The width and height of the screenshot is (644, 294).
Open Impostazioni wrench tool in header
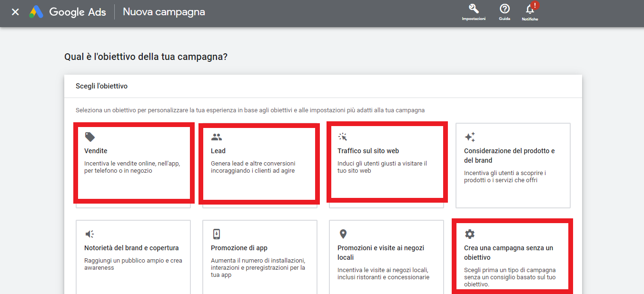[x=474, y=9]
